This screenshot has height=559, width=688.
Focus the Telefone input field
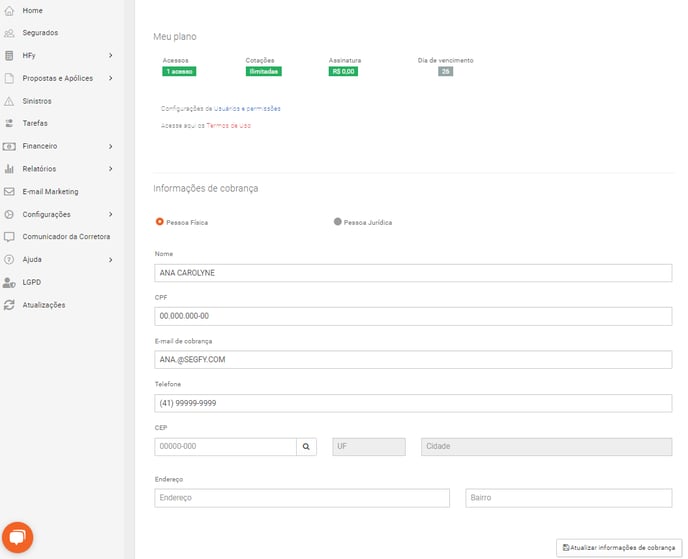[x=413, y=403]
